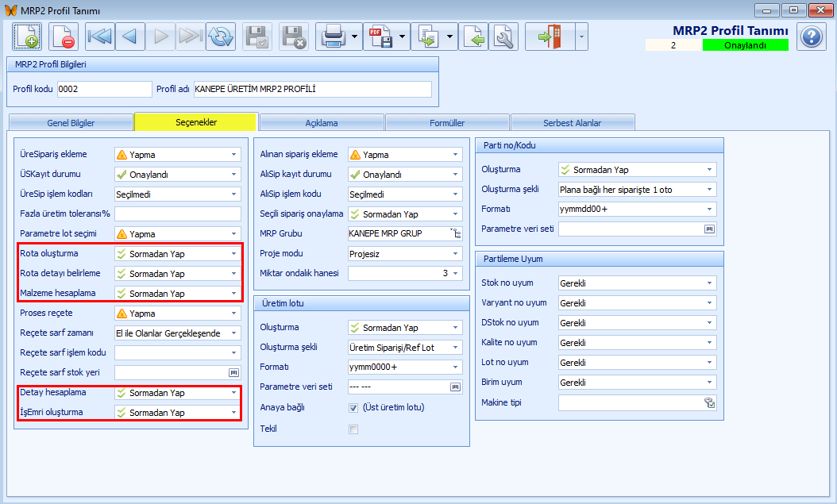Open the blue help question mark
This screenshot has height=504, width=837.
(x=812, y=37)
